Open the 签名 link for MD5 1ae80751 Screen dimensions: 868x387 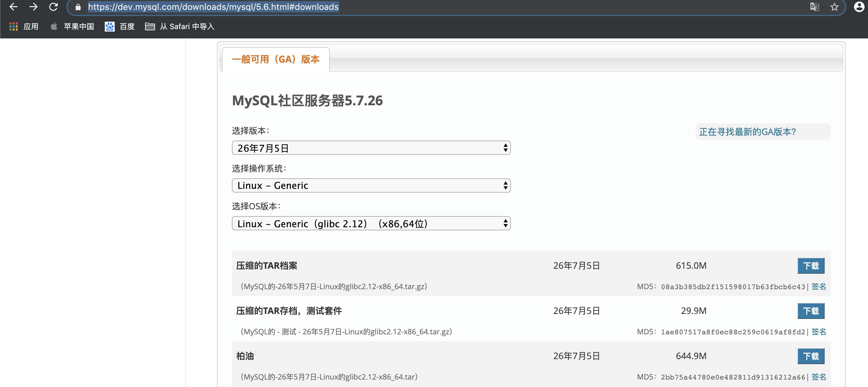click(x=818, y=332)
